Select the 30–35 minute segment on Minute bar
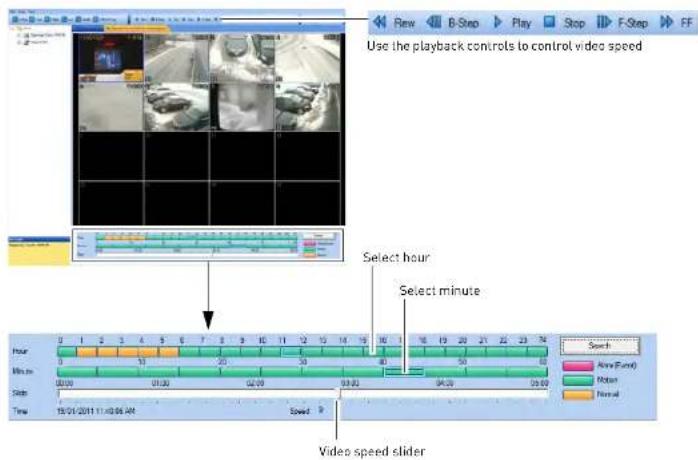 [x=323, y=372]
